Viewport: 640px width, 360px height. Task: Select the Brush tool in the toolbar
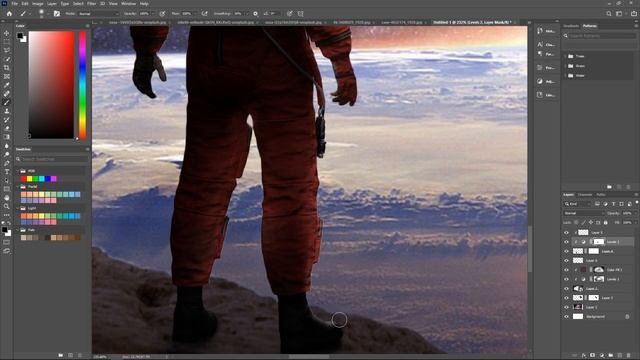pyautogui.click(x=7, y=102)
